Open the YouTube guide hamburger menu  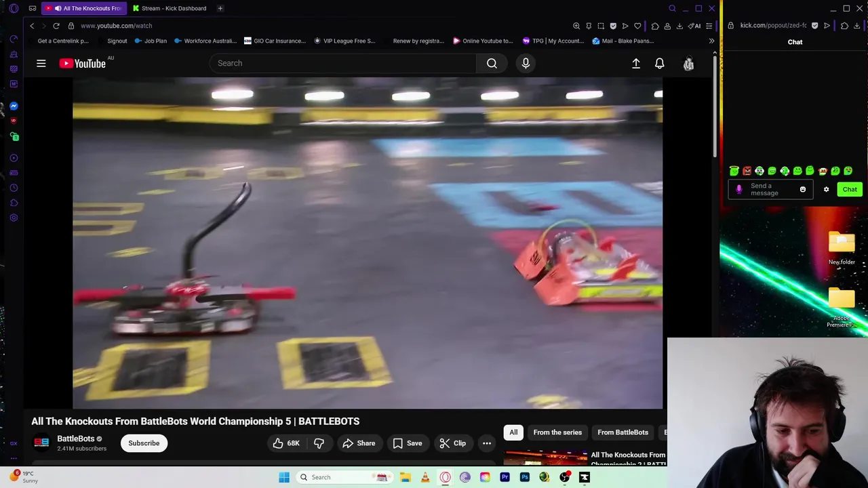click(41, 63)
